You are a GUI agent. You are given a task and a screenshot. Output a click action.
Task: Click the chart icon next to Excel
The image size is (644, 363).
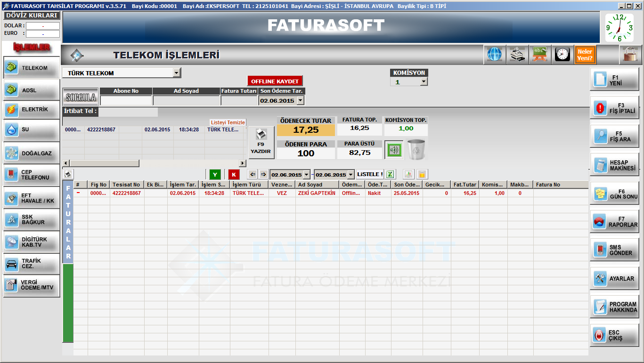click(x=408, y=174)
